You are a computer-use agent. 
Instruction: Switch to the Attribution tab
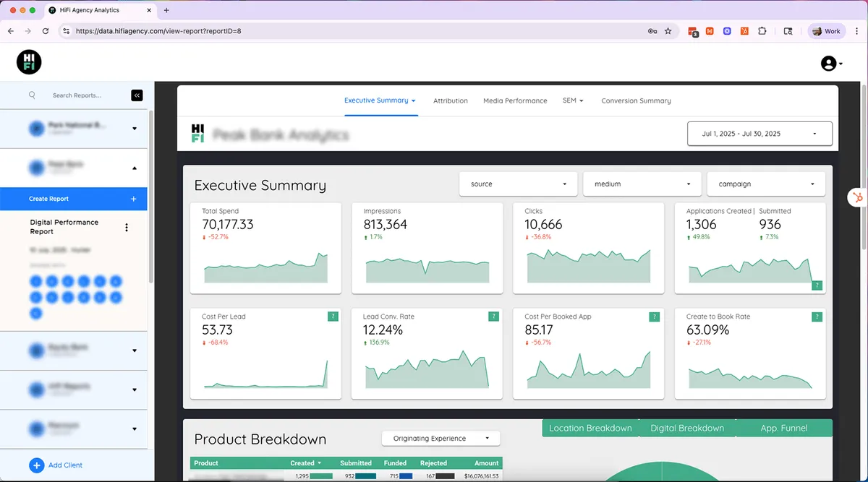pos(450,100)
